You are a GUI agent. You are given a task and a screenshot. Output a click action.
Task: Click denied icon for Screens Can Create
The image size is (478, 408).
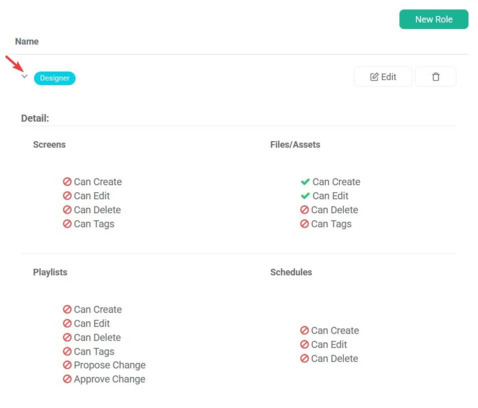(x=67, y=182)
